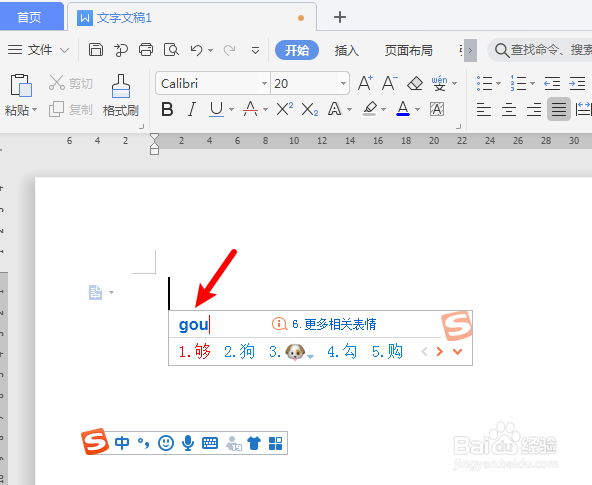
Task: Click the Superscript X² icon
Action: click(x=285, y=109)
